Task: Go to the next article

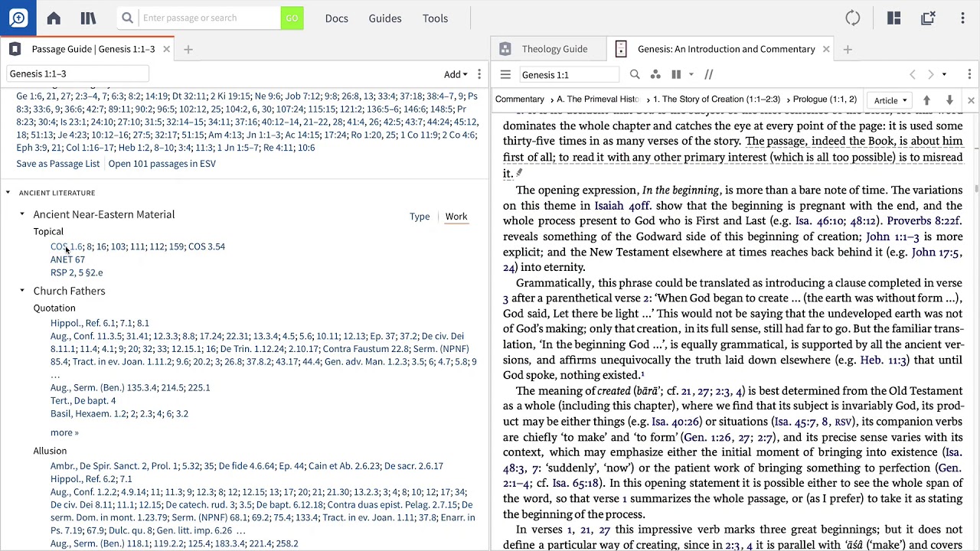Action: tap(949, 100)
